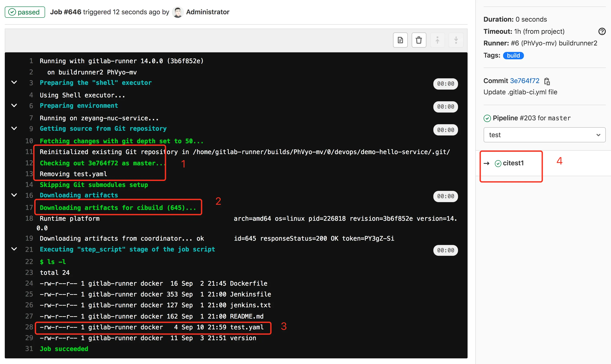Click the scroll to top arrow icon

437,40
